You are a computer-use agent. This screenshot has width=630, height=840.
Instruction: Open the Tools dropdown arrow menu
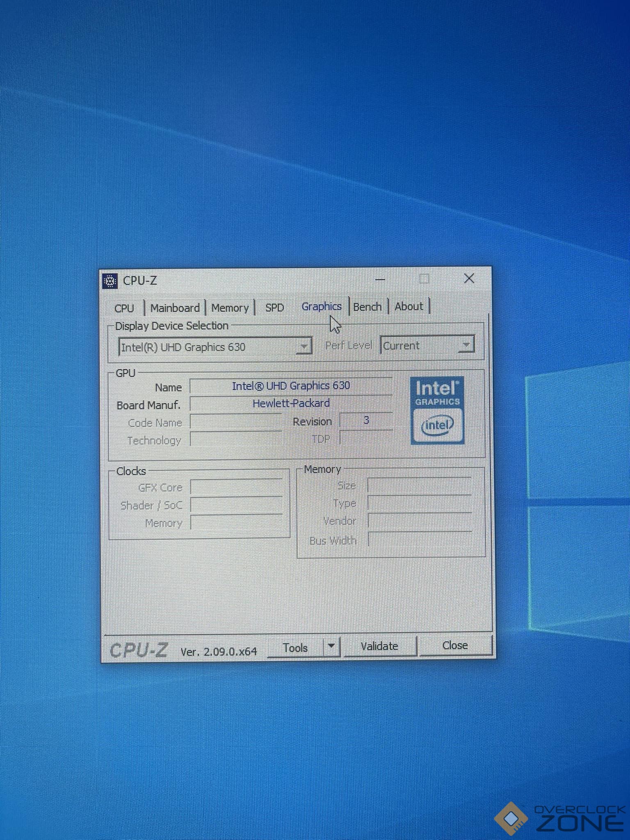tap(331, 647)
